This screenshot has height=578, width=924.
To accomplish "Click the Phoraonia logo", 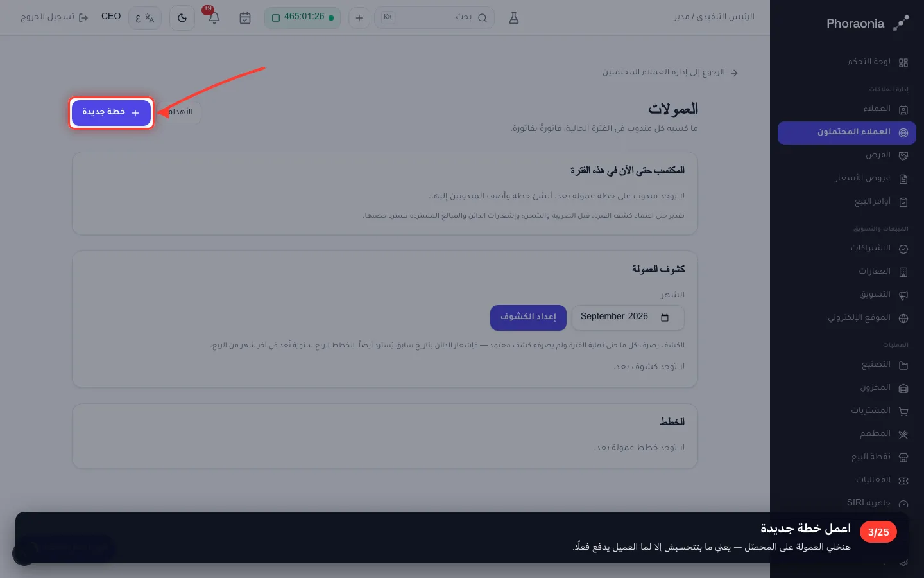I will [868, 24].
